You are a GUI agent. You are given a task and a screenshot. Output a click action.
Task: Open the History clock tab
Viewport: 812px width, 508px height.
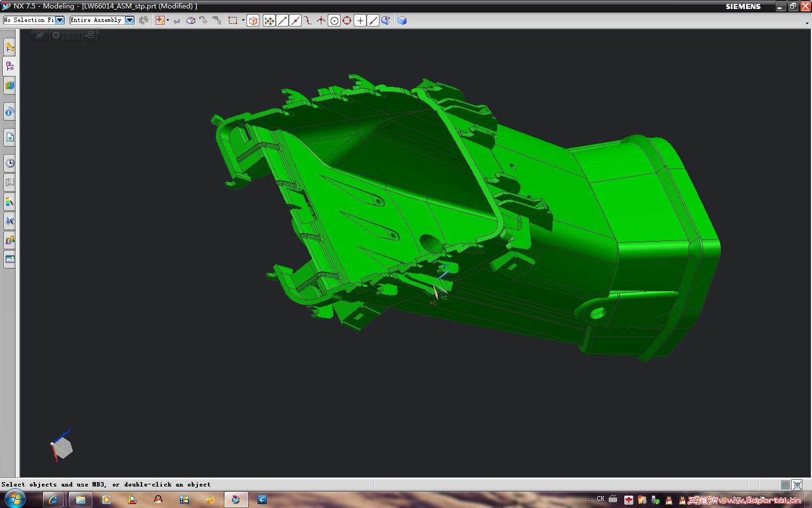pos(10,163)
